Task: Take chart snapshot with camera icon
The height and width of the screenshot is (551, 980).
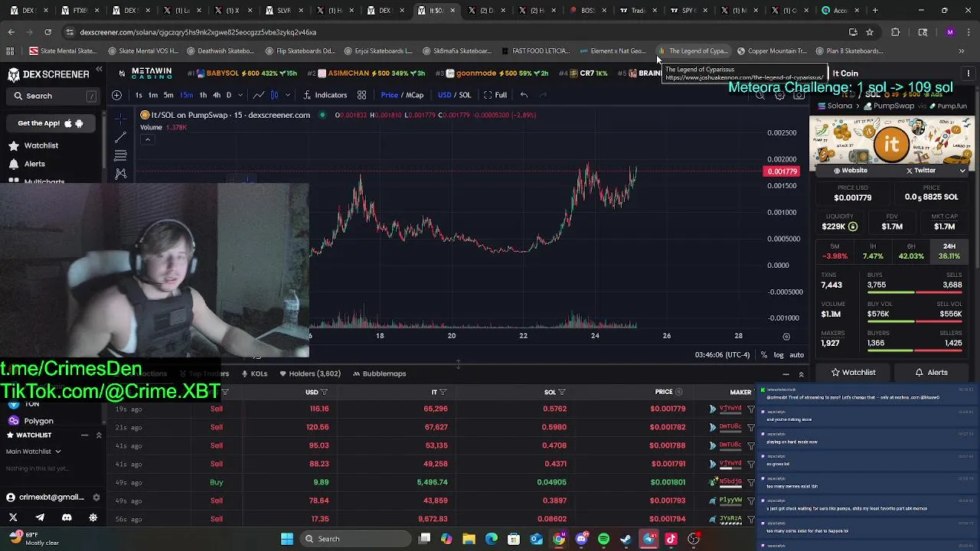Action: (799, 96)
